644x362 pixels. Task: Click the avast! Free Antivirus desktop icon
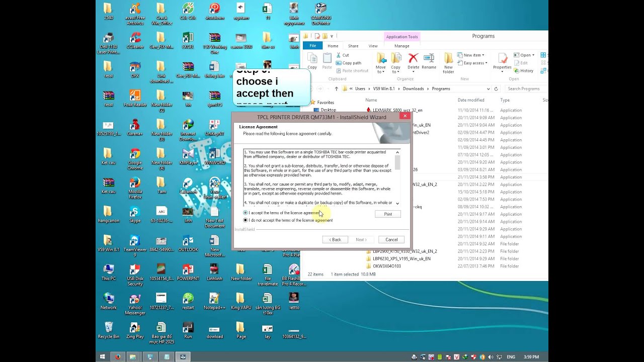(x=135, y=15)
